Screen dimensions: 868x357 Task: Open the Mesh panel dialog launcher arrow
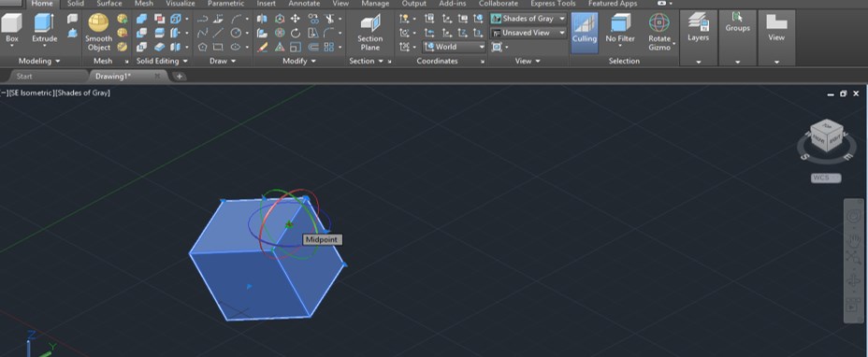point(127,62)
